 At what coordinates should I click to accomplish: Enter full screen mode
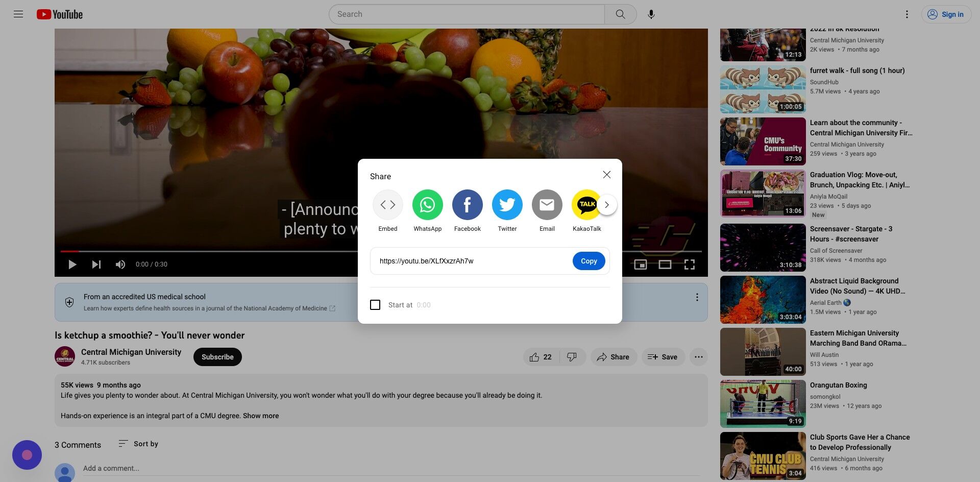click(x=690, y=264)
